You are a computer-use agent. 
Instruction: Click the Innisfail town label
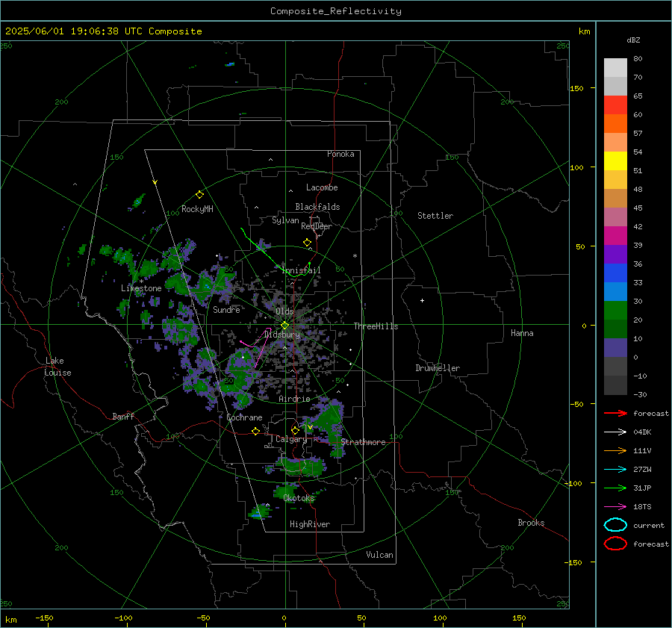pyautogui.click(x=302, y=270)
